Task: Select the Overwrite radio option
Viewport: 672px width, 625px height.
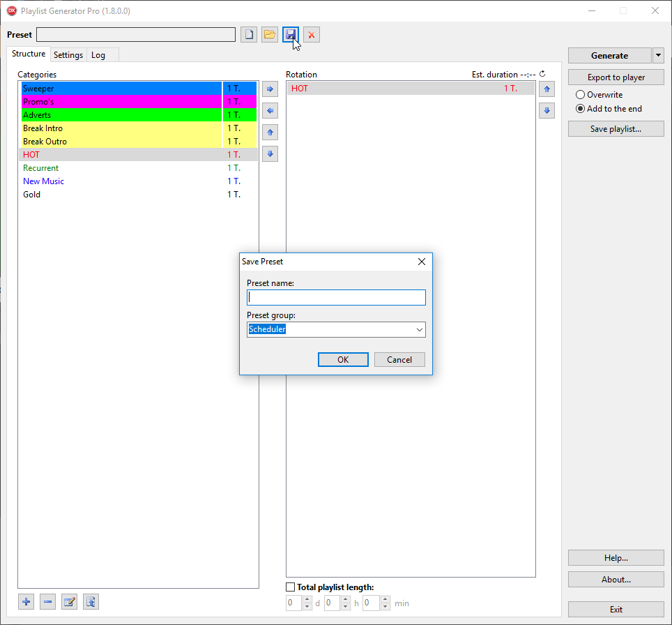Action: [580, 95]
